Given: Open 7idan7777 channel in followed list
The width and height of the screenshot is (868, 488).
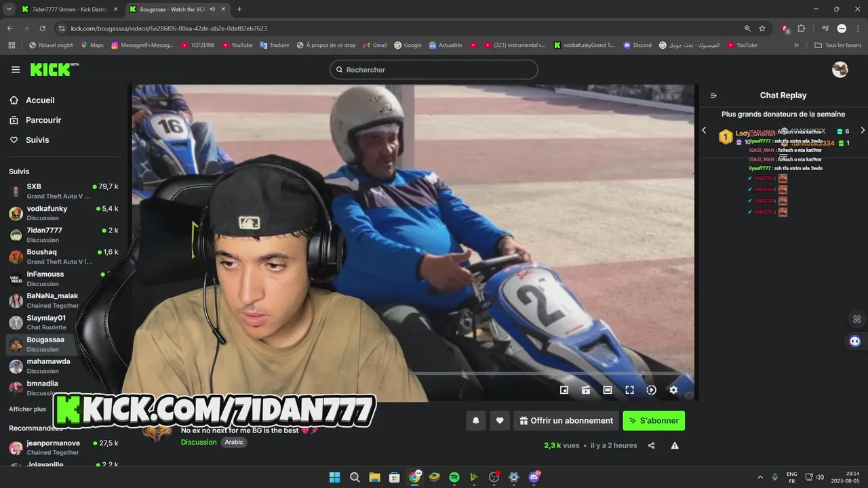Looking at the screenshot, I should [64, 235].
